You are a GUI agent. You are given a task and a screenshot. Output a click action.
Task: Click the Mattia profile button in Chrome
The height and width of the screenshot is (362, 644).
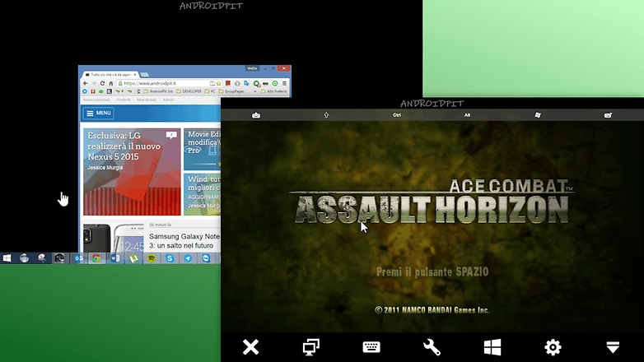[252, 68]
